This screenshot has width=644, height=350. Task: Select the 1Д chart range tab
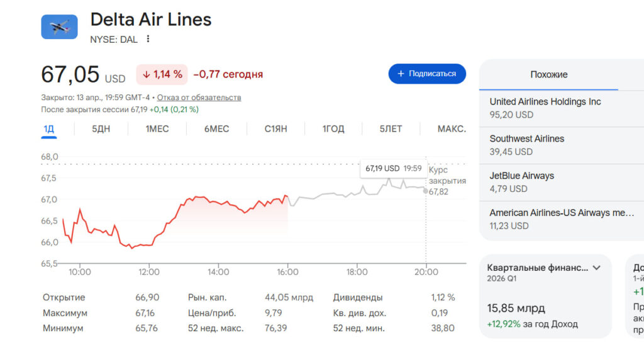click(49, 129)
